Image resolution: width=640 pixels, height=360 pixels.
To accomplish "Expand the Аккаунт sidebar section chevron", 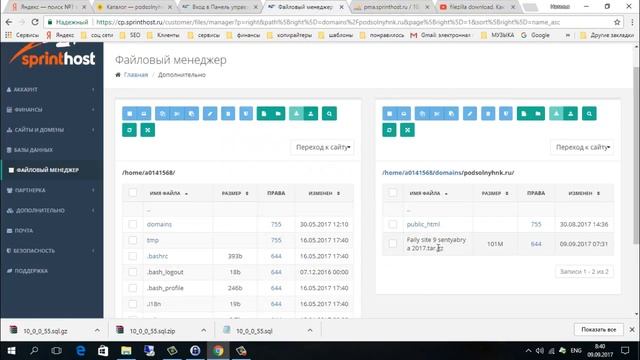I will point(93,89).
